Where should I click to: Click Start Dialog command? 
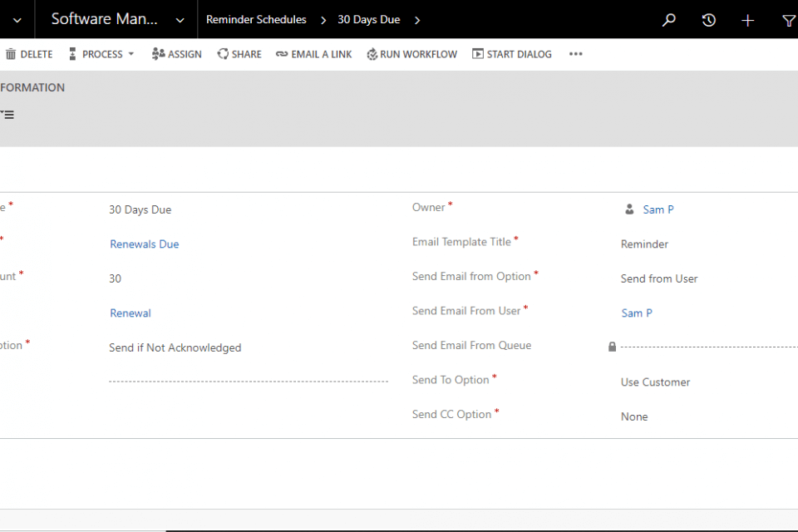(511, 54)
